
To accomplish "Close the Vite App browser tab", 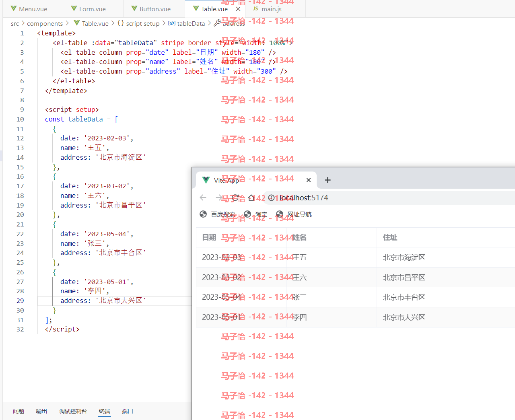I will 309,180.
